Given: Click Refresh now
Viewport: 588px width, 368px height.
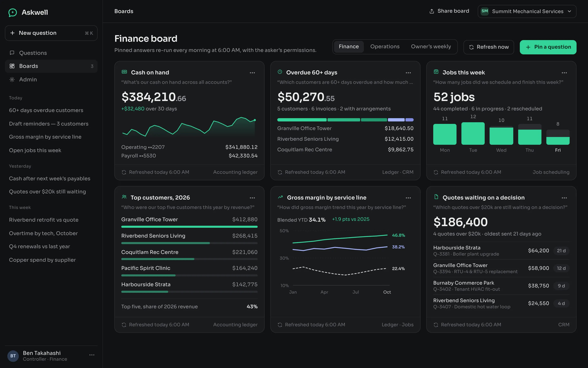Looking at the screenshot, I should [489, 47].
